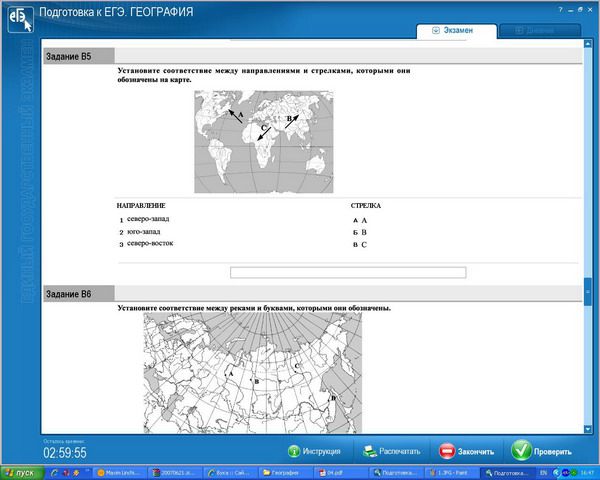Screen dimensions: 600x480
Task: Open География folder from taskbar
Action: point(283,472)
